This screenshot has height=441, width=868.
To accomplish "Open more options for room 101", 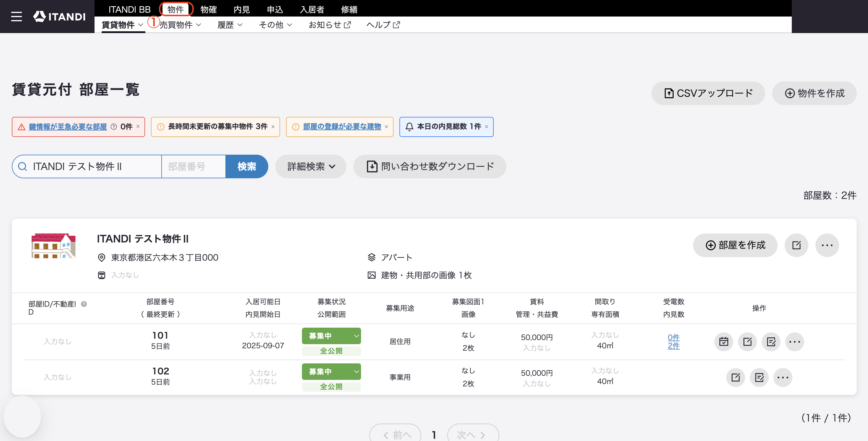I will pos(794,342).
